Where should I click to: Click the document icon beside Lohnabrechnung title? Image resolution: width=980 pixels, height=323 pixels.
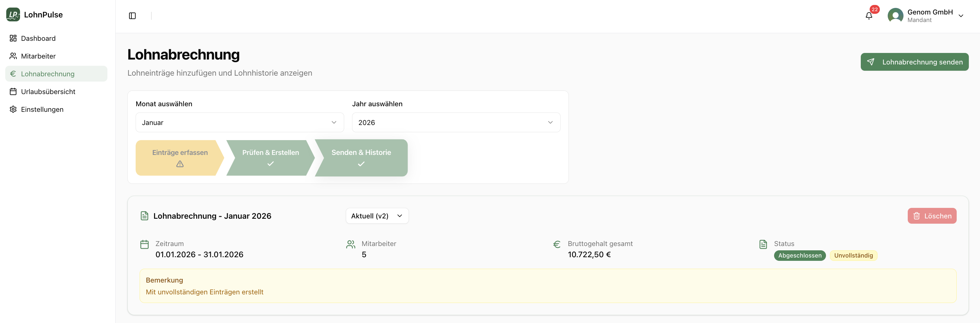(x=145, y=216)
